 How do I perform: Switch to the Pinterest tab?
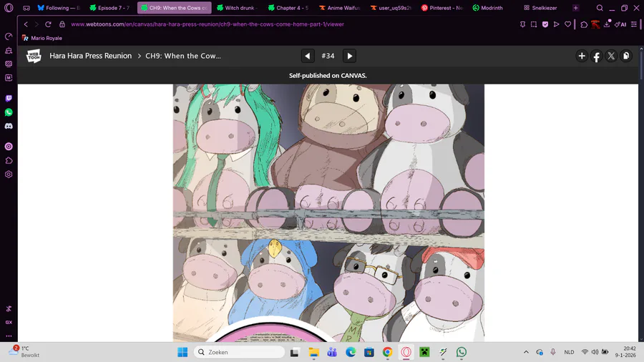[x=441, y=8]
